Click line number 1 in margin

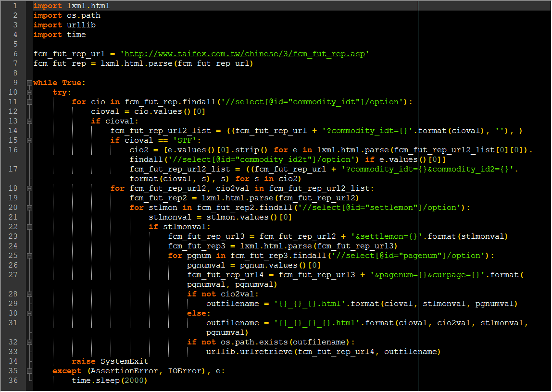click(x=15, y=6)
